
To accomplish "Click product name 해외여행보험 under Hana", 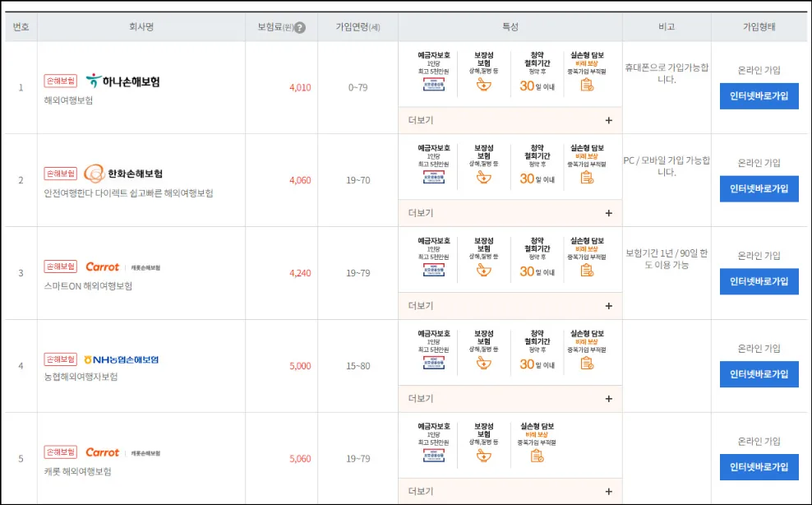I will coord(68,100).
